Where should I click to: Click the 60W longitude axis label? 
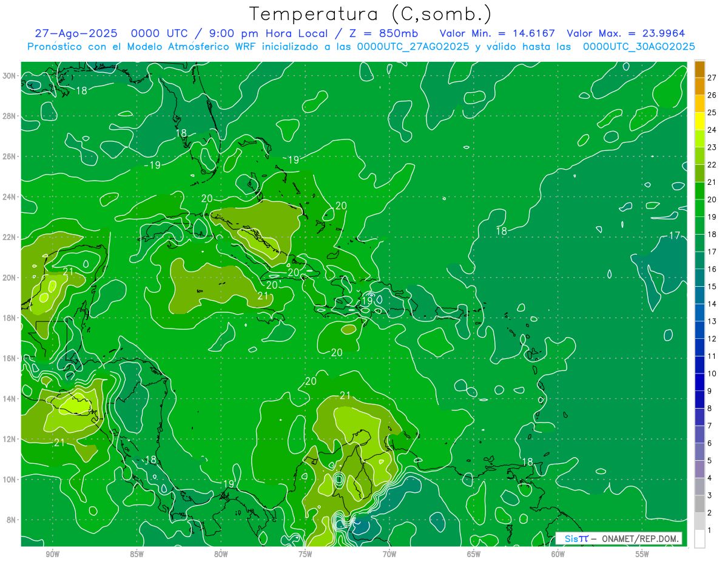(x=558, y=554)
